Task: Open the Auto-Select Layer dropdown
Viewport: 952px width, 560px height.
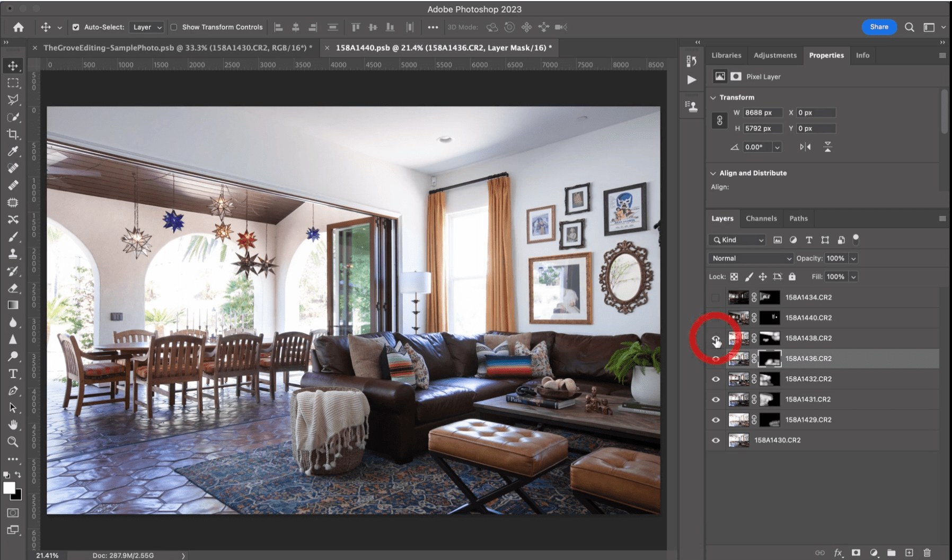Action: tap(147, 27)
